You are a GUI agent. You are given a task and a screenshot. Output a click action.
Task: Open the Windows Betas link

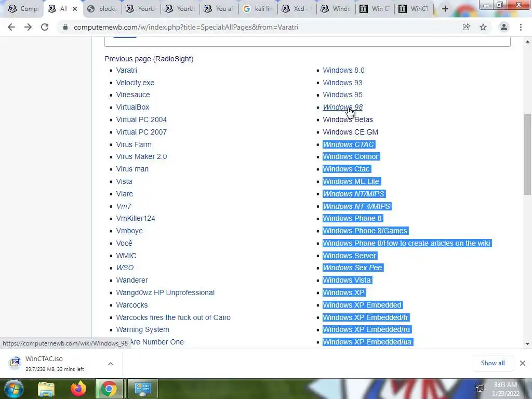tap(348, 119)
